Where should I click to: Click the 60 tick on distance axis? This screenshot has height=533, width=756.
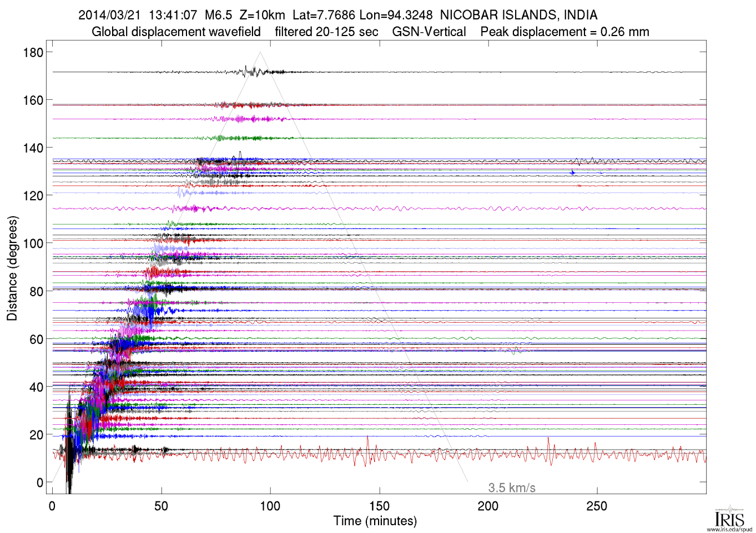[36, 339]
